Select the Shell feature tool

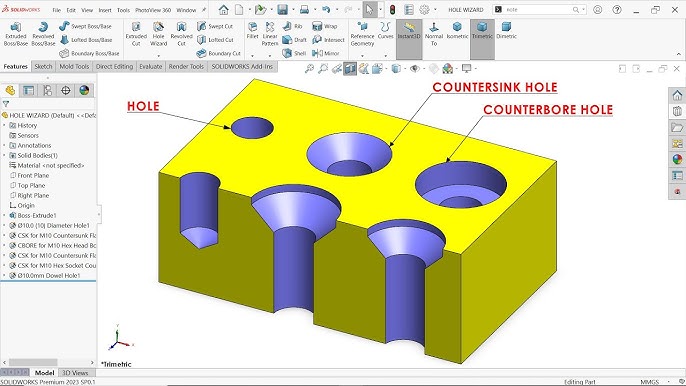pyautogui.click(x=294, y=53)
